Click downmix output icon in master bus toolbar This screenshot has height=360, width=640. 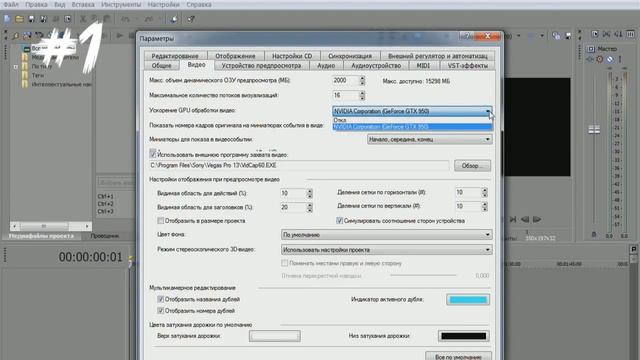607,34
